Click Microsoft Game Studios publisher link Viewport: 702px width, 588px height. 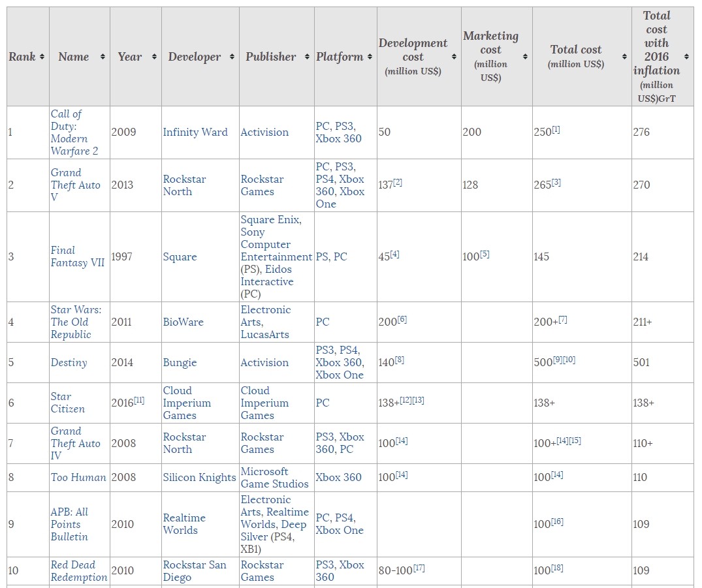coord(274,478)
